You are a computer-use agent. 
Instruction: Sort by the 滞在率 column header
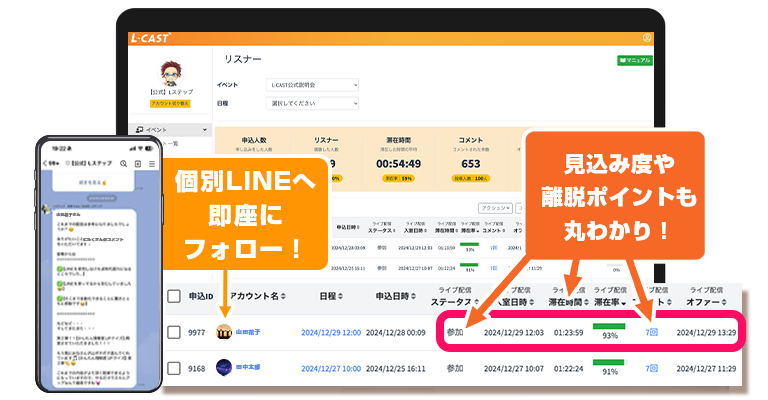coord(611,302)
